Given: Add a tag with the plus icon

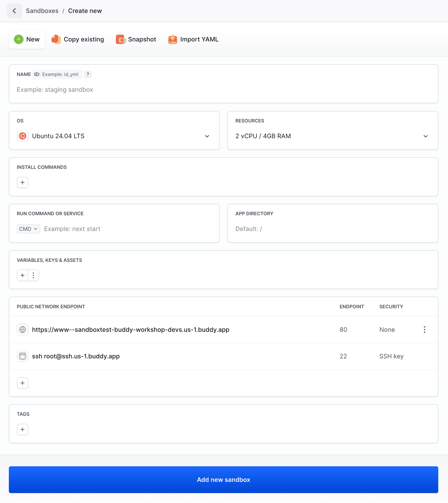Looking at the screenshot, I should 22,429.
